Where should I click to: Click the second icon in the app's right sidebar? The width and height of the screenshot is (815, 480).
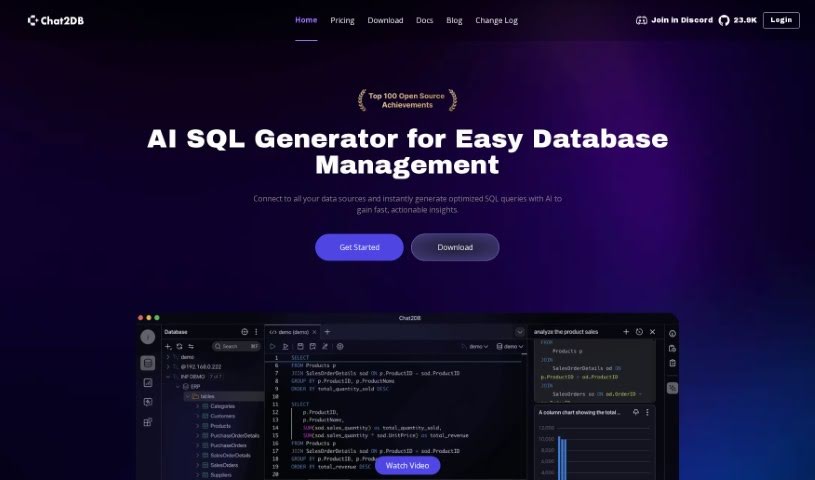(x=672, y=348)
